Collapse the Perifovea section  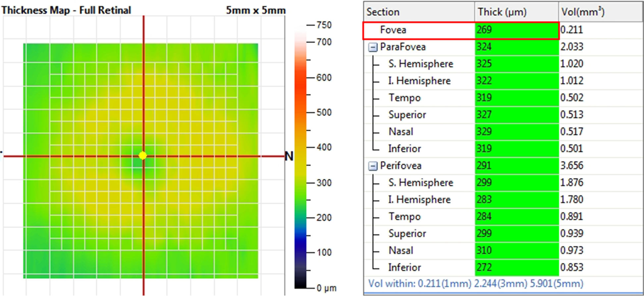point(373,166)
